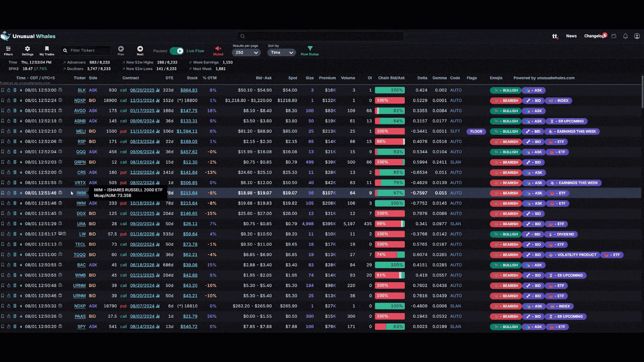Screen dimensions: 644x362
Task: Click the FLOOR flag on MELI row
Action: 476,131
